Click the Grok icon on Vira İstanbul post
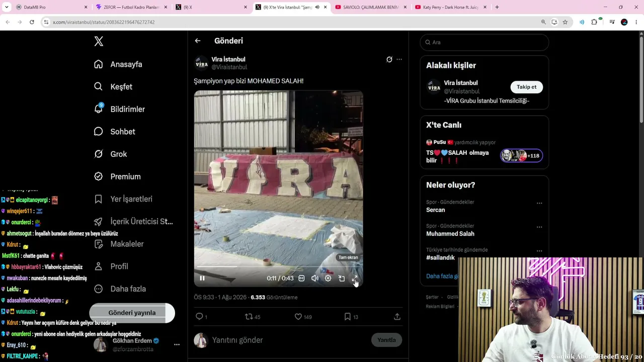This screenshot has height=362, width=644. pyautogui.click(x=389, y=59)
